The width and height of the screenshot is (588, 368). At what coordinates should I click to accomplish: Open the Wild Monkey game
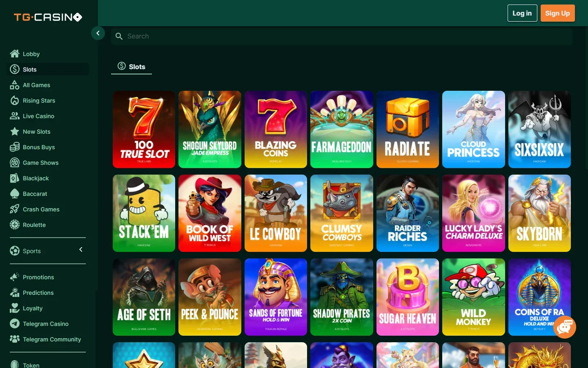point(474,297)
